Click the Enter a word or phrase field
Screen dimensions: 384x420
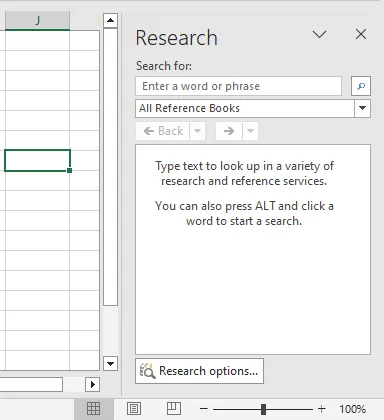pos(238,86)
